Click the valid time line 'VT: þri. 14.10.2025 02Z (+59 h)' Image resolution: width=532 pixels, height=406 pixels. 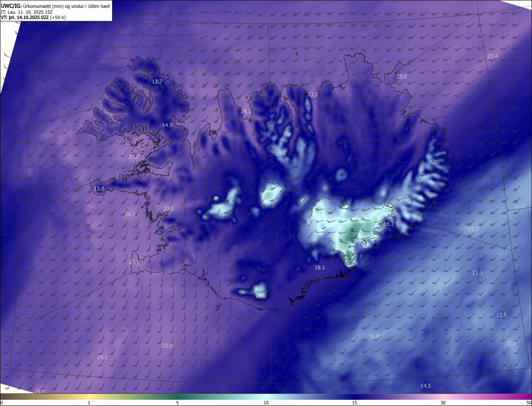tap(33, 17)
